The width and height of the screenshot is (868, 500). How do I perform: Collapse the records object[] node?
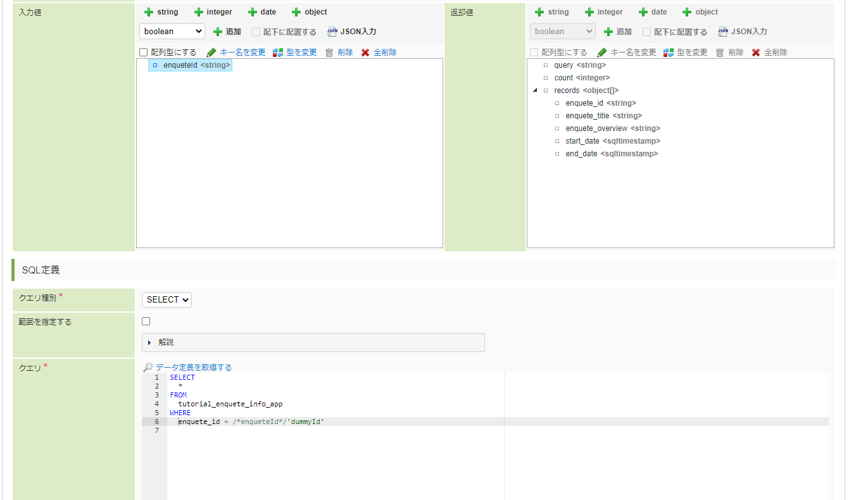[x=536, y=91]
